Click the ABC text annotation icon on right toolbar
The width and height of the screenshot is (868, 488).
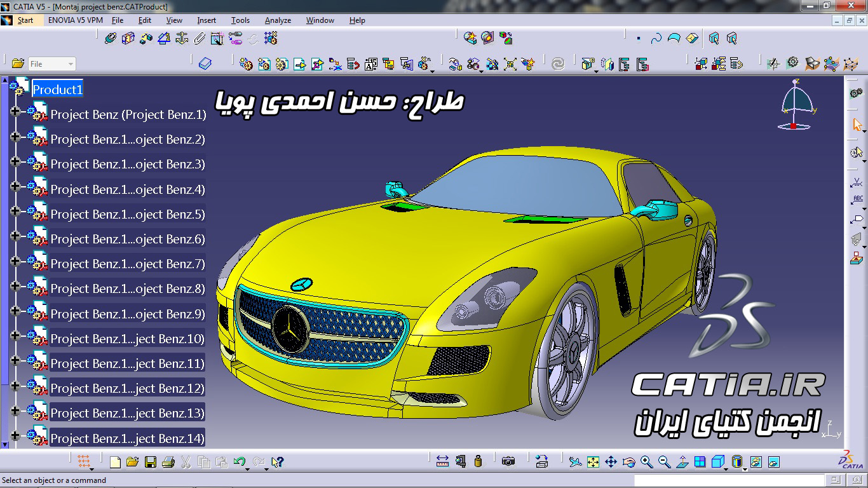857,201
